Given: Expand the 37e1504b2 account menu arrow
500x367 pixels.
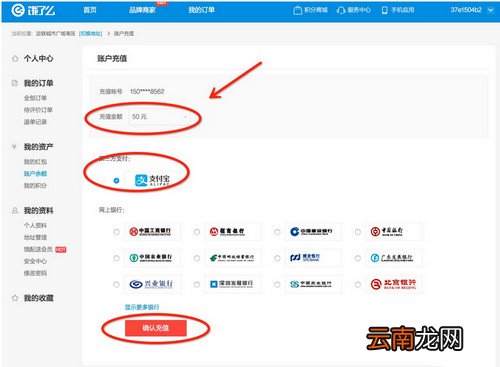Looking at the screenshot, I should click(x=490, y=10).
